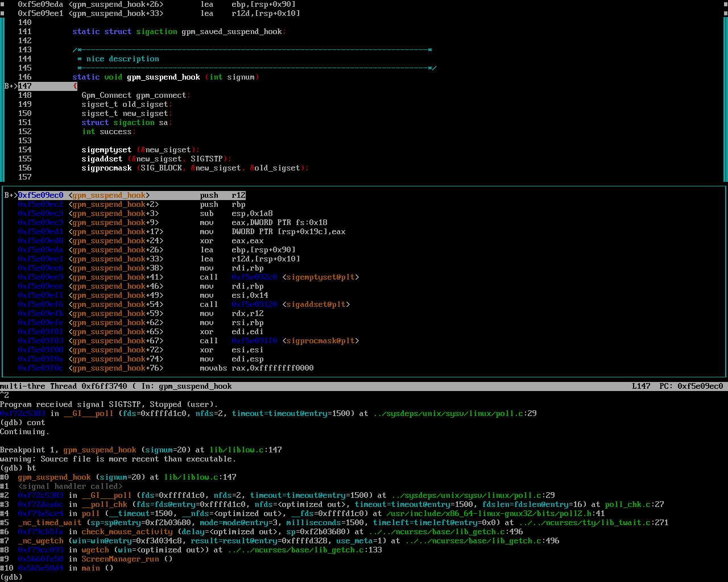Click the sigaddset@plt call target in disassembly
728x582 pixels.
tap(316, 305)
